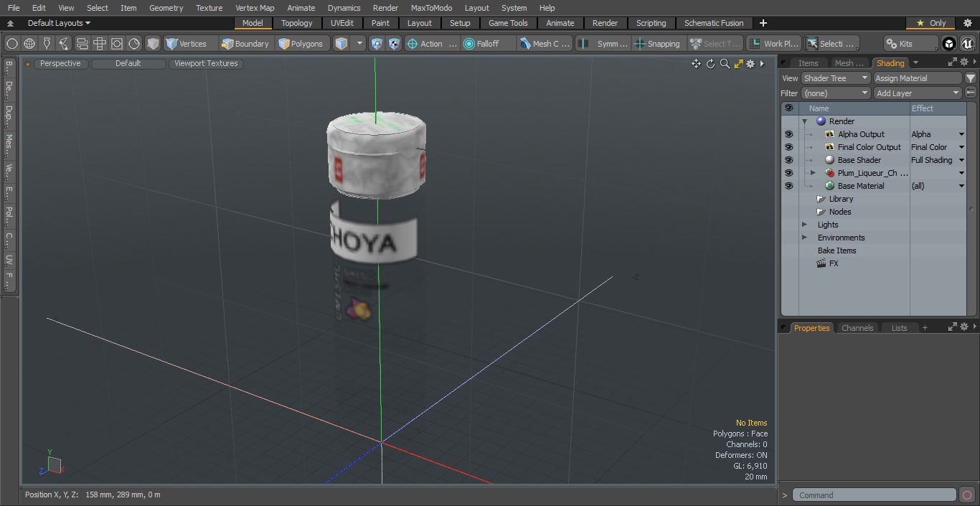
Task: Open the Kits menu
Action: coord(910,44)
